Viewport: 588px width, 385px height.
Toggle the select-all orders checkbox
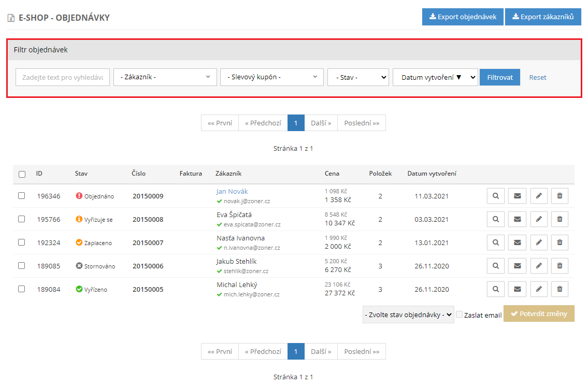point(22,174)
